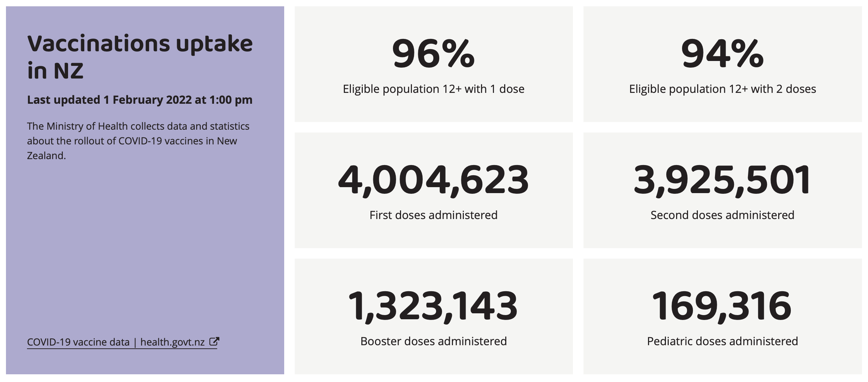Click the 'Vaccinations uptake in NZ' heading
Viewport: 868px width, 382px height.
[140, 57]
